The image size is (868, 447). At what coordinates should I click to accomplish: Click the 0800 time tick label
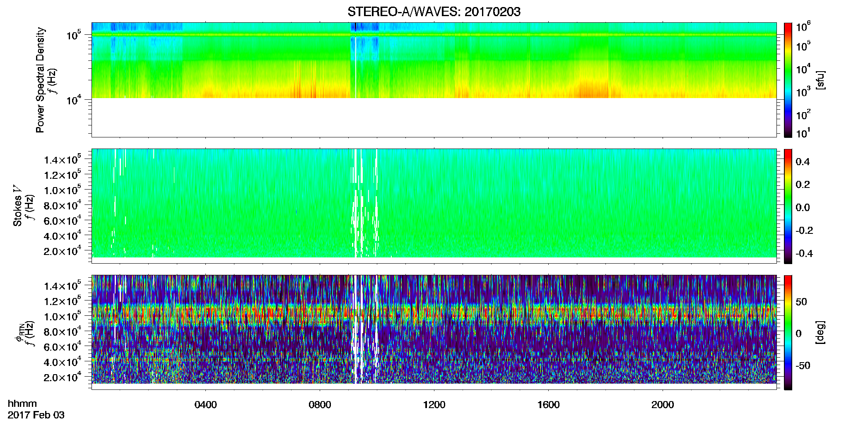(320, 405)
